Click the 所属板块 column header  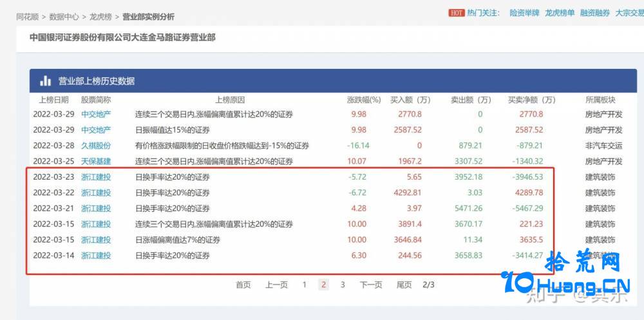600,100
